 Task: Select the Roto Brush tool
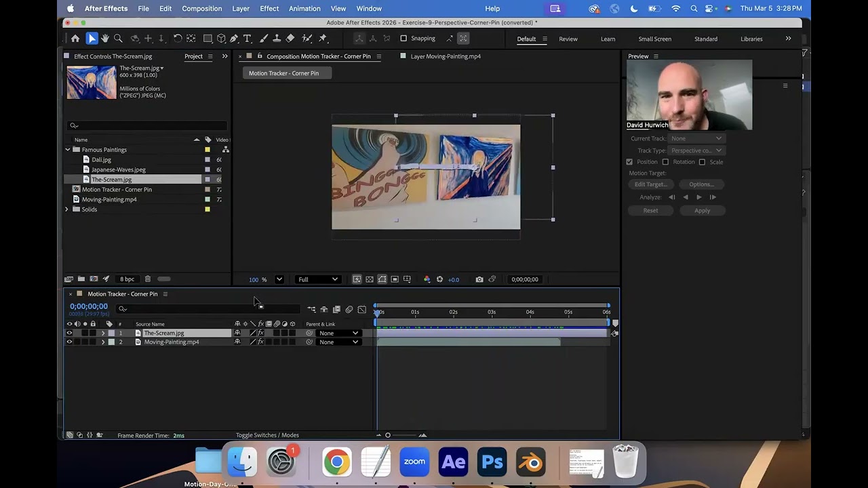307,39
